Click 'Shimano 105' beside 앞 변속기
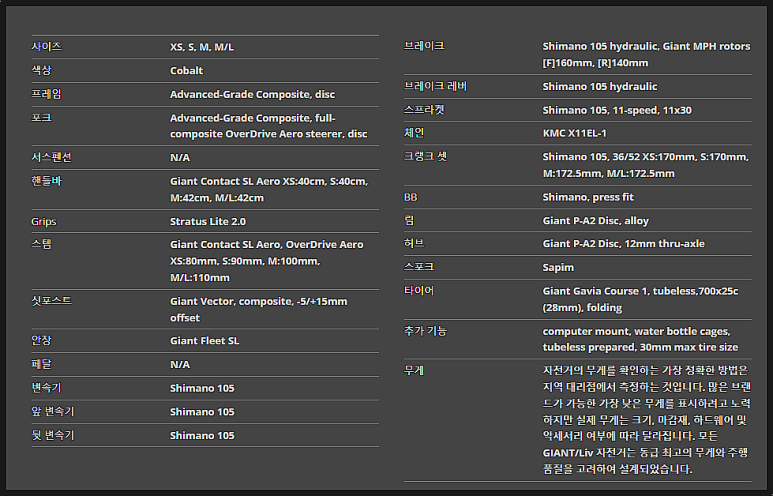This screenshot has width=773, height=496. click(202, 412)
